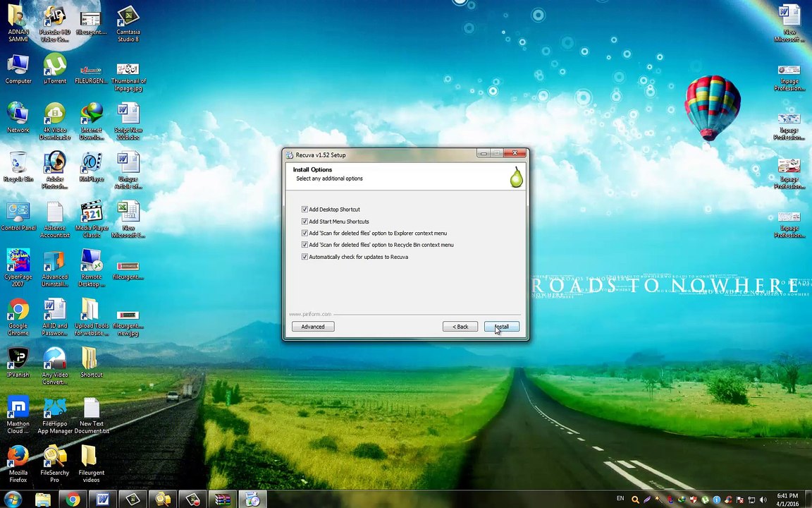The image size is (812, 508).
Task: Select Thumbnail of Inpage.jpg file
Action: [x=128, y=75]
